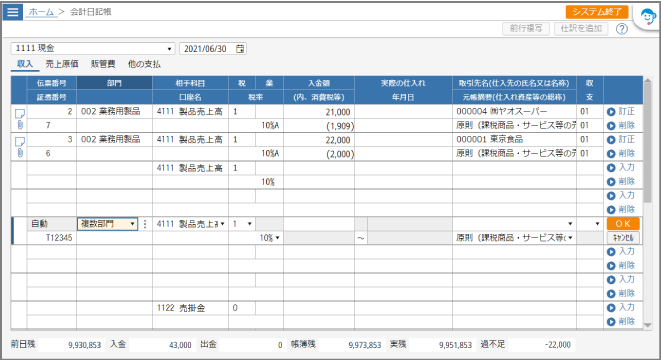Click the scrollbar down arrow
This screenshot has width=661, height=360.
pyautogui.click(x=648, y=325)
